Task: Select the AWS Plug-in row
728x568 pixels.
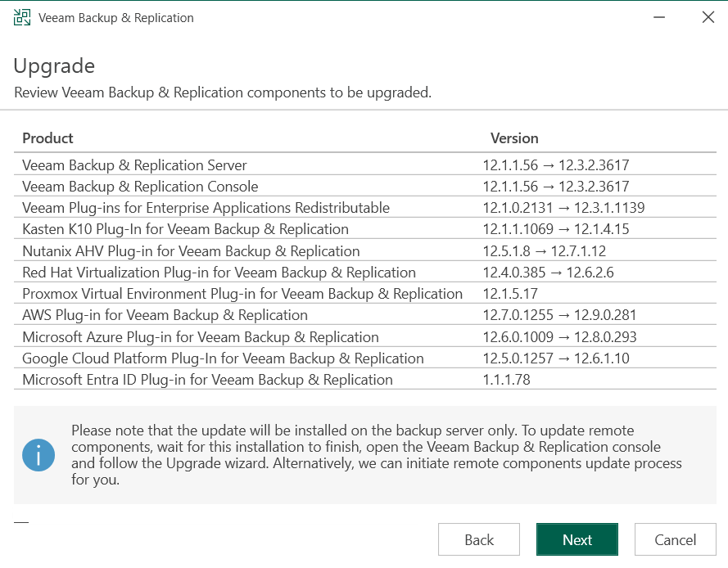Action: [365, 314]
